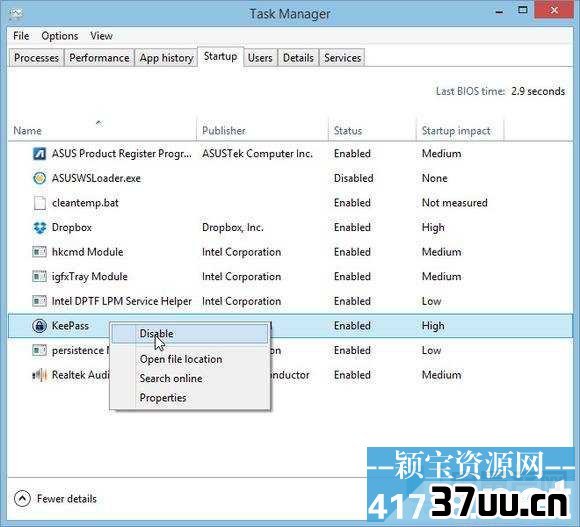Screen dimensions: 580x527
Task: Open the View menu
Action: coord(101,36)
